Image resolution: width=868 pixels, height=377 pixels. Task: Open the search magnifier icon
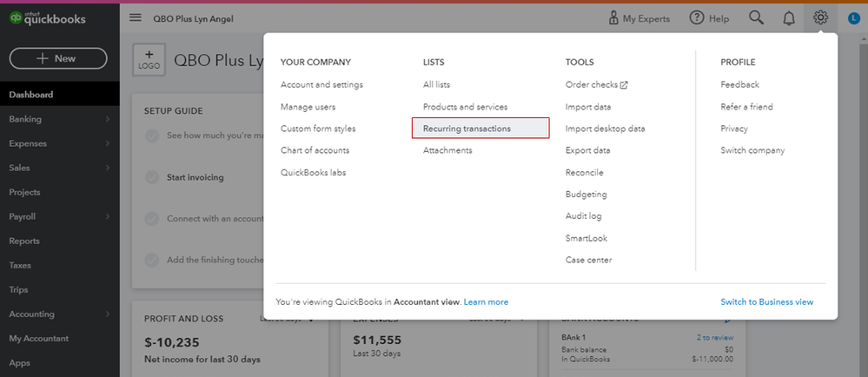tap(756, 17)
